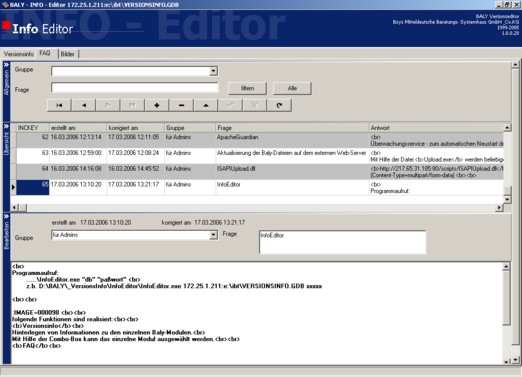Open the Bilder tab
The image size is (522, 378).
tap(68, 54)
